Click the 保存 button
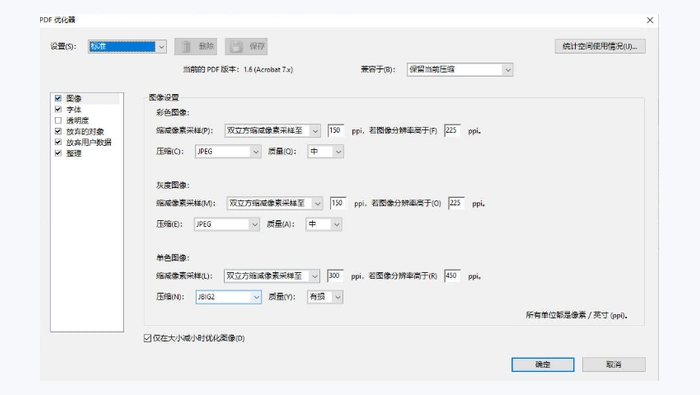 tap(246, 46)
